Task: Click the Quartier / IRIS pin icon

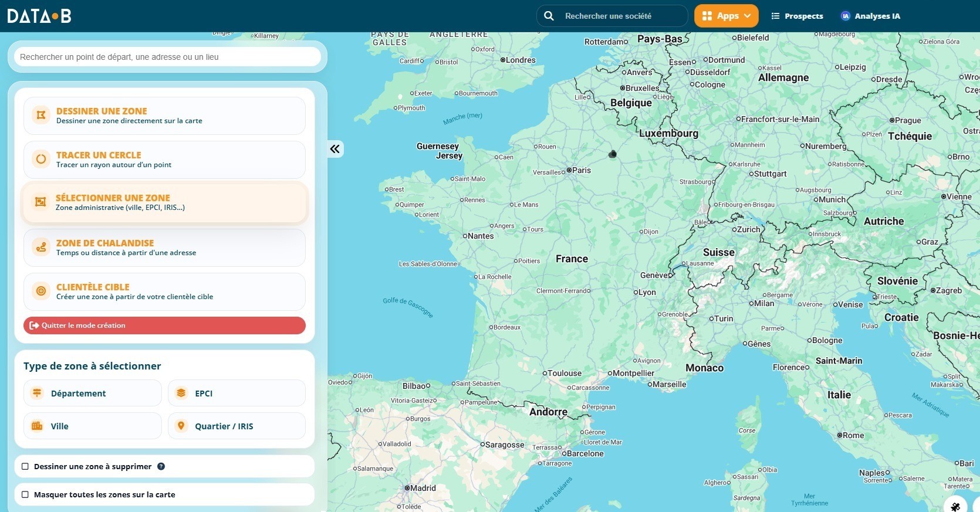Action: click(181, 426)
